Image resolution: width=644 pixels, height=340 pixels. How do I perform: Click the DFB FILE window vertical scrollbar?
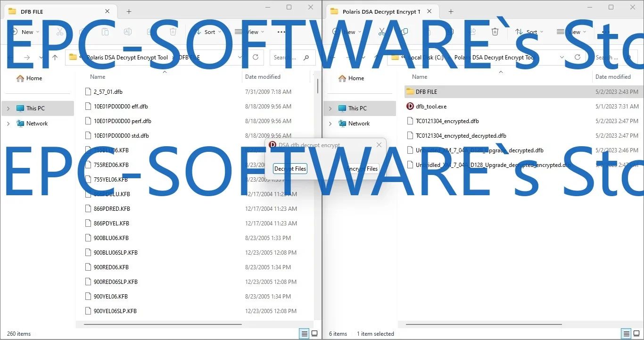click(x=318, y=86)
